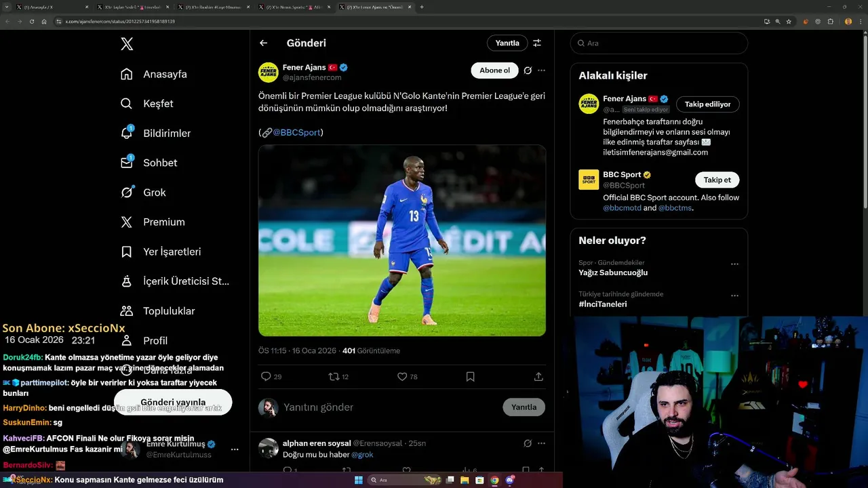Click the Keşfet magnifier icon
Image resolution: width=868 pixels, height=488 pixels.
coord(127,104)
